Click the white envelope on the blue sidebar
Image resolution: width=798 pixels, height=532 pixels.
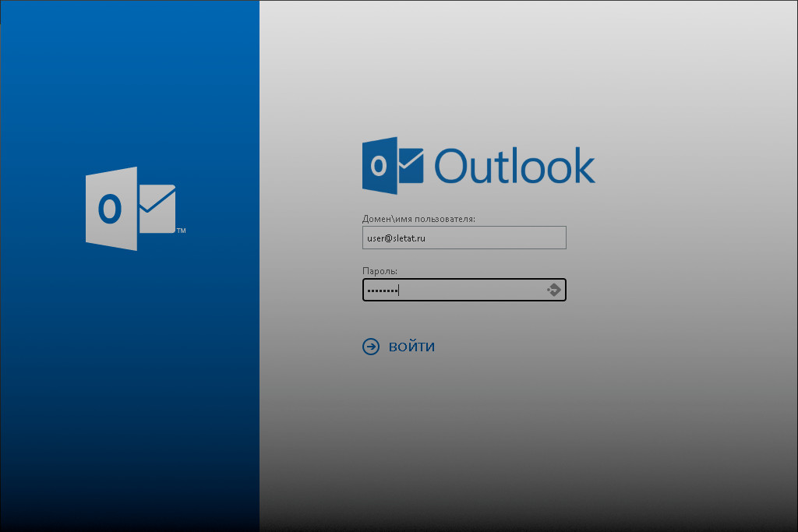[157, 209]
